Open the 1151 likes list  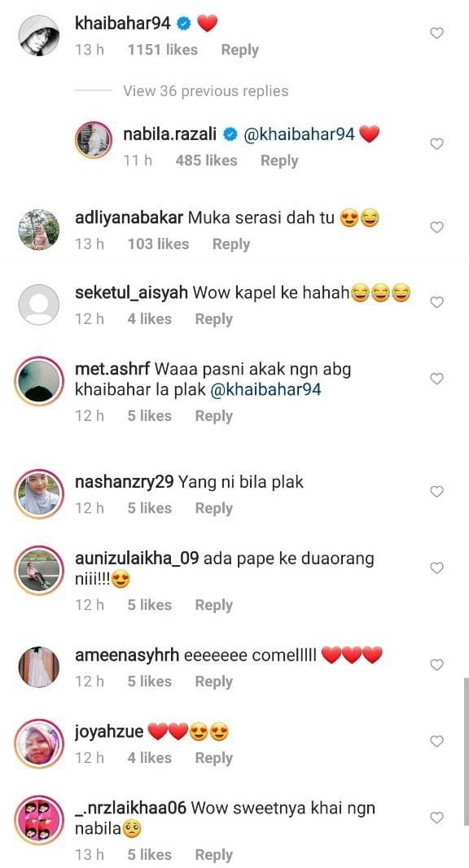pyautogui.click(x=162, y=50)
